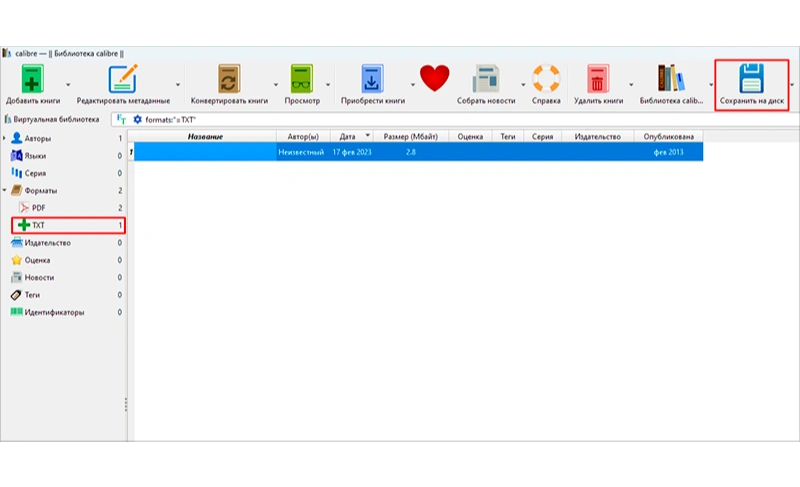Sort by Опубликована column header
Image resolution: width=800 pixels, height=487 pixels.
(668, 136)
